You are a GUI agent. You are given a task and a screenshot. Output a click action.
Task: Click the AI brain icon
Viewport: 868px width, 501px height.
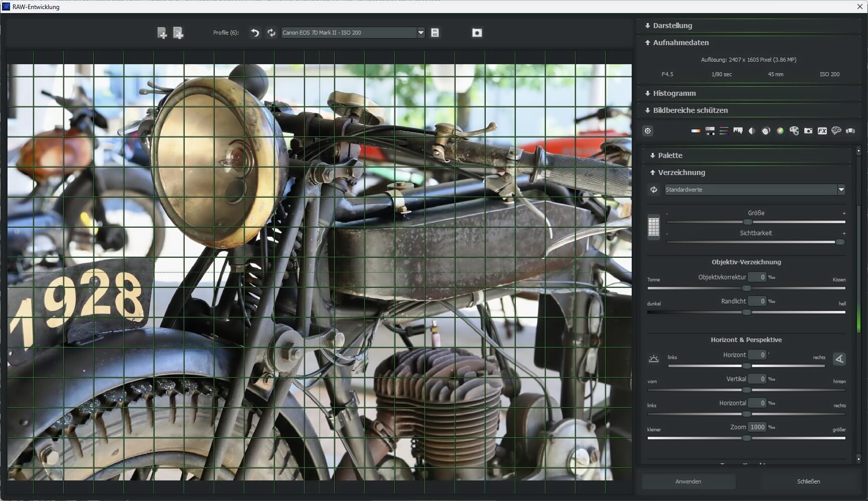click(x=836, y=131)
